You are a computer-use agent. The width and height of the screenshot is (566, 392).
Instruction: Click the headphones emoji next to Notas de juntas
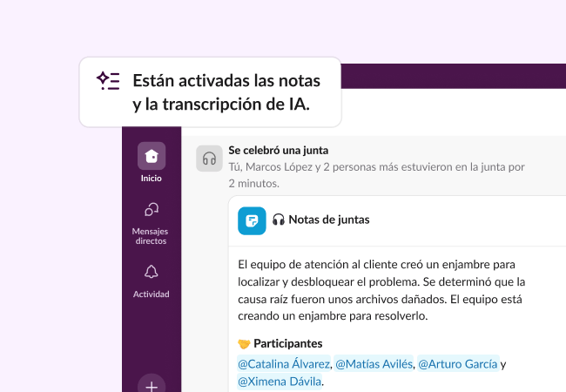[x=279, y=220]
